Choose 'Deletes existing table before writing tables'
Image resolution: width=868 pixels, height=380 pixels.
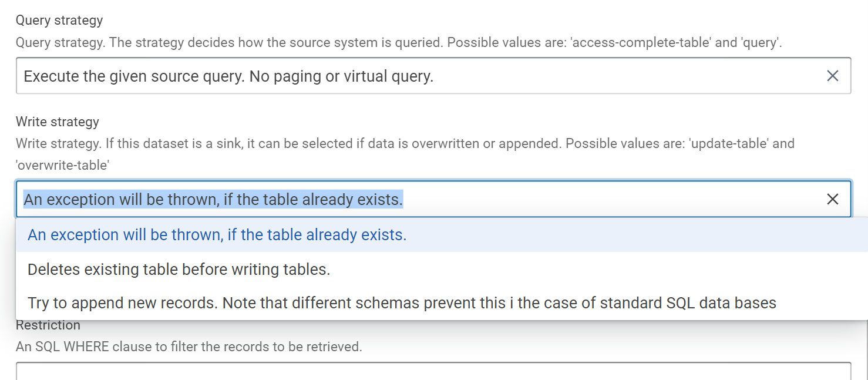pyautogui.click(x=179, y=270)
